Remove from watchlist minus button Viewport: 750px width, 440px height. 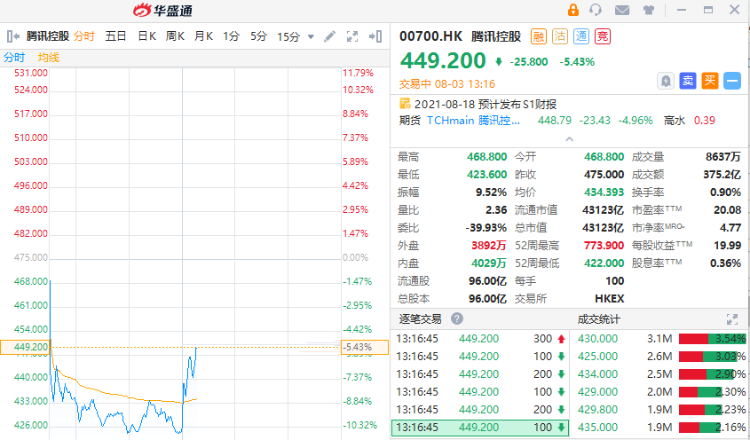[732, 81]
